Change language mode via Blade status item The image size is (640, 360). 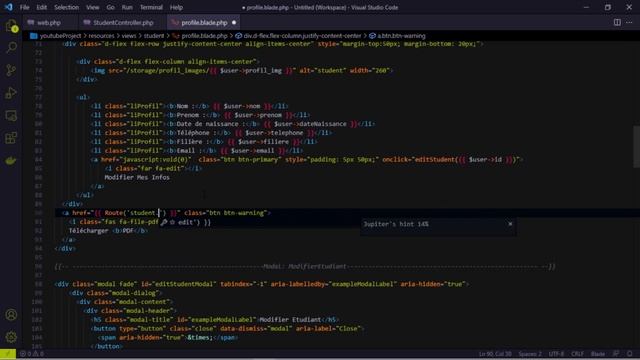pyautogui.click(x=598, y=354)
